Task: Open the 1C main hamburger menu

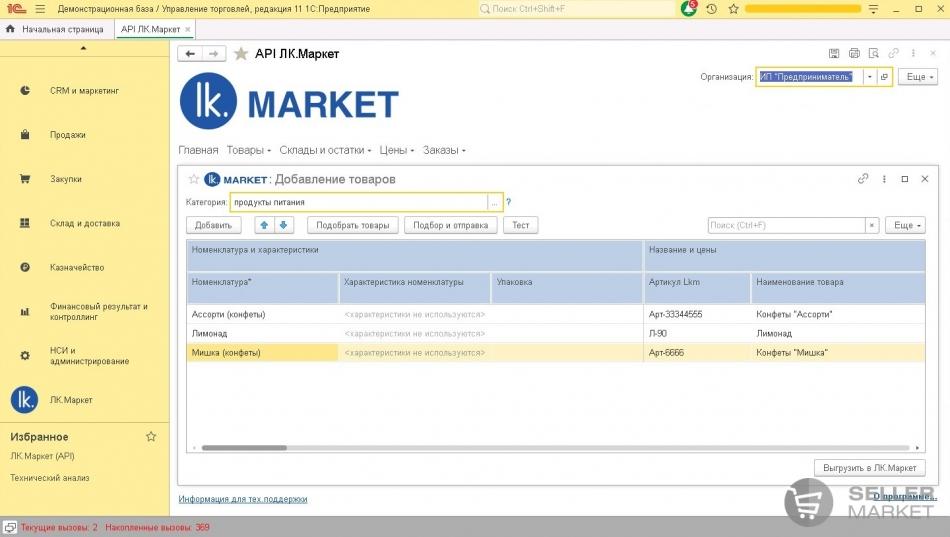Action: 40,9
